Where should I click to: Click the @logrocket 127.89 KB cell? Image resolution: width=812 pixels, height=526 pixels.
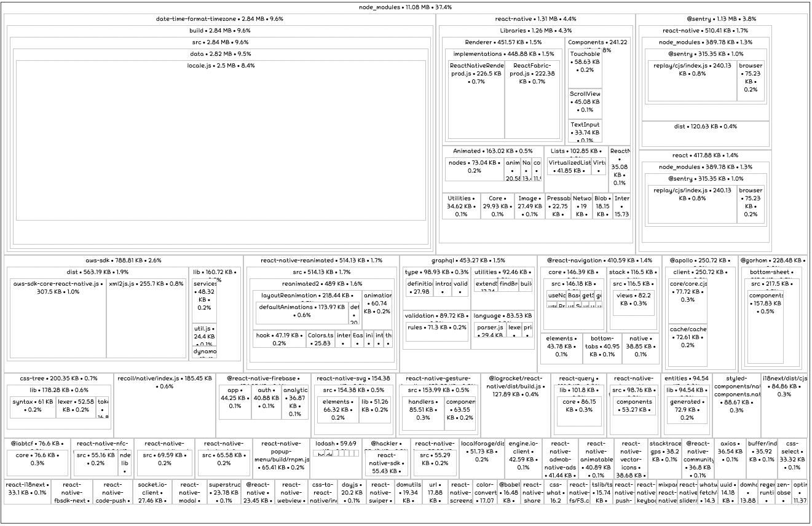(x=516, y=404)
